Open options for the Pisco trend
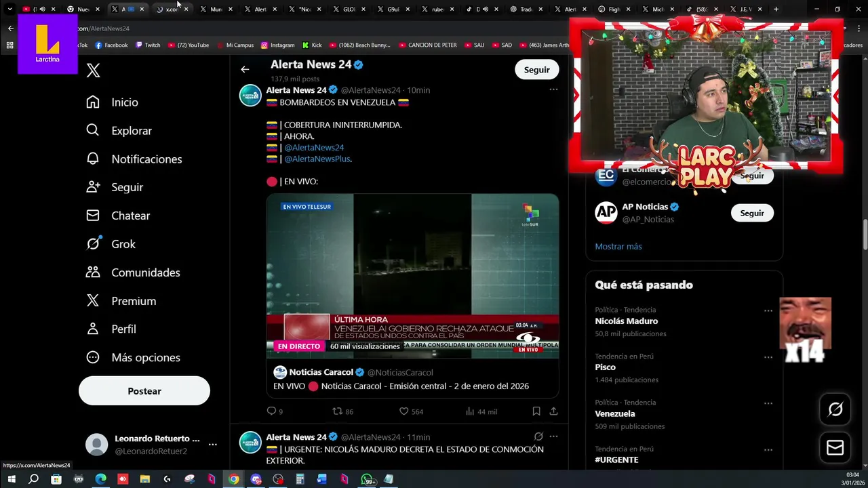 click(768, 357)
